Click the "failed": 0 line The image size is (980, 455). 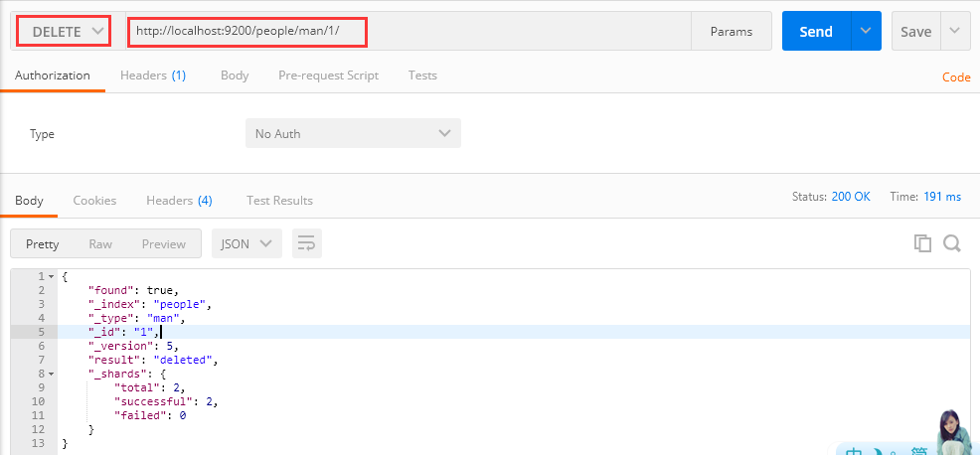pyautogui.click(x=150, y=415)
